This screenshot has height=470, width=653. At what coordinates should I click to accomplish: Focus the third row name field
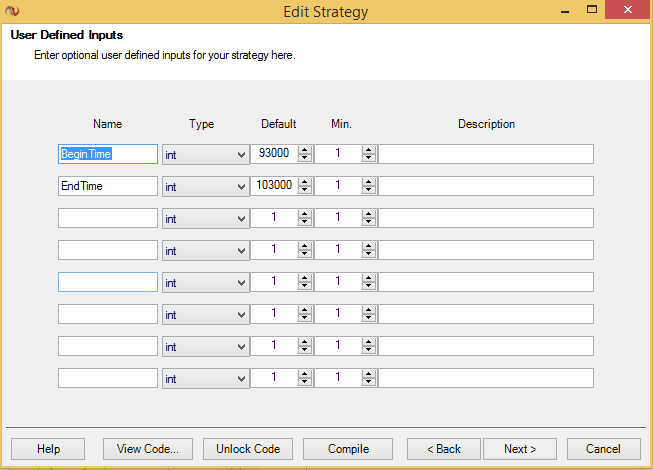point(108,218)
